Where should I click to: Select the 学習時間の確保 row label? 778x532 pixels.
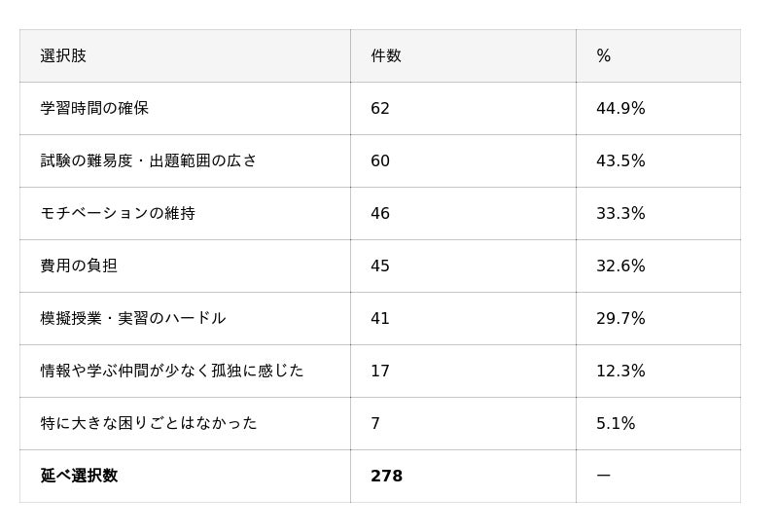pyautogui.click(x=94, y=108)
